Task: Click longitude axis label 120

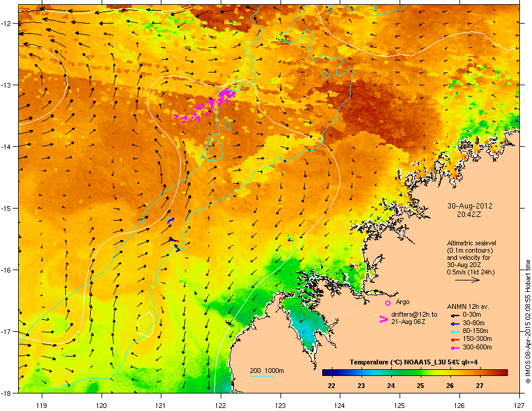Action: 102,405
